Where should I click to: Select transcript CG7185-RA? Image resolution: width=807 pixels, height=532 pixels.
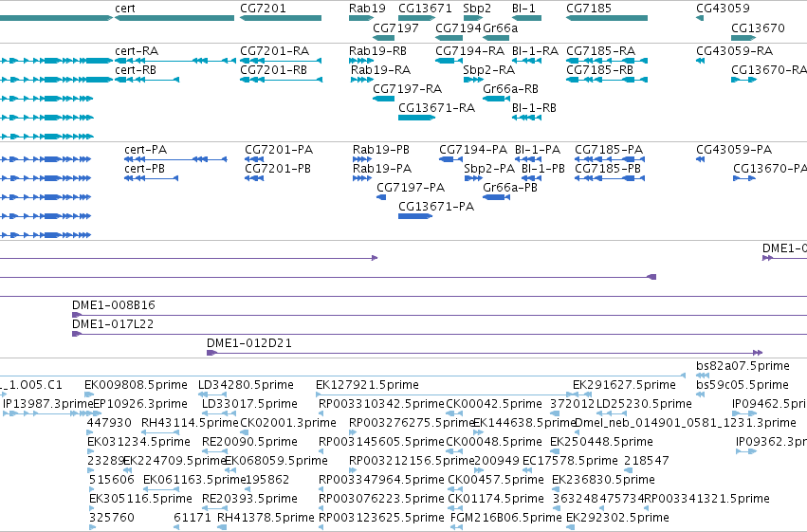pyautogui.click(x=600, y=51)
